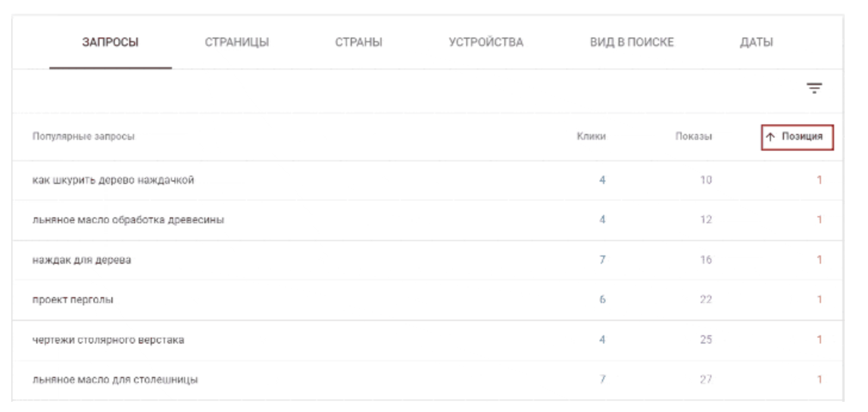Click query "льняное масло для столешницы"
The width and height of the screenshot is (868, 412).
(x=115, y=379)
